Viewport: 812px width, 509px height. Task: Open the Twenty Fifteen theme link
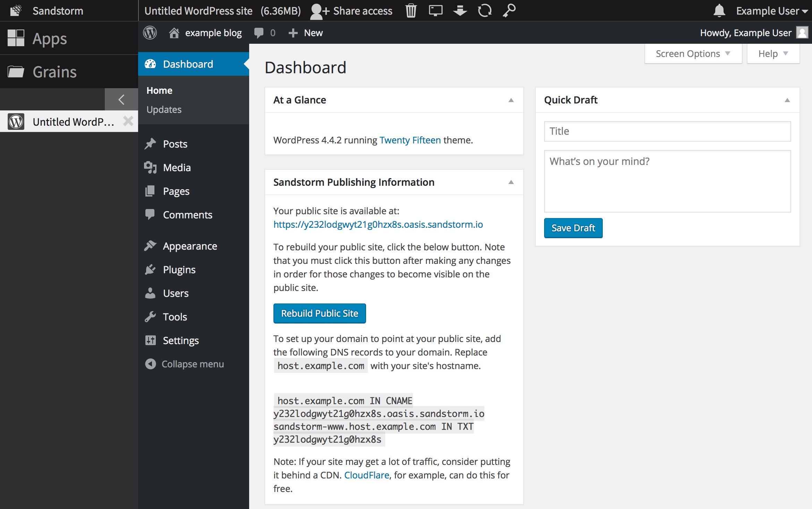(x=410, y=140)
